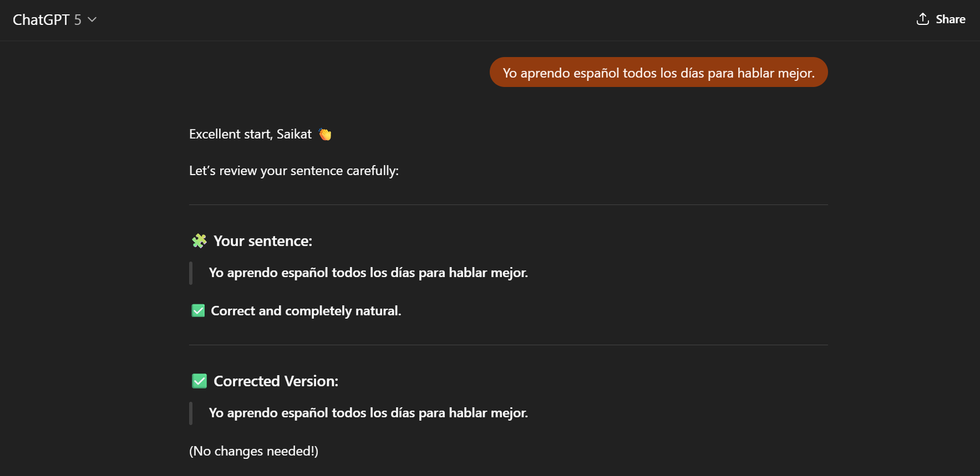
Task: Click the review your sentence carefully line
Action: (x=294, y=170)
